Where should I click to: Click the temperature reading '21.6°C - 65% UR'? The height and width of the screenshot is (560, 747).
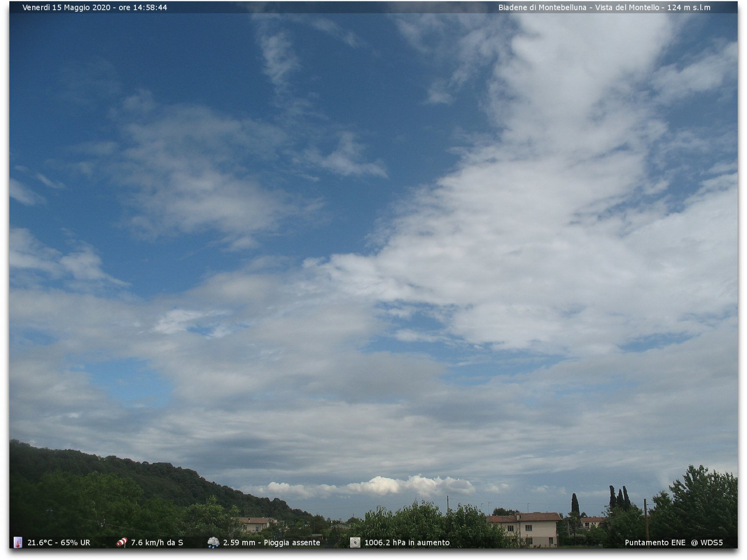[59, 543]
